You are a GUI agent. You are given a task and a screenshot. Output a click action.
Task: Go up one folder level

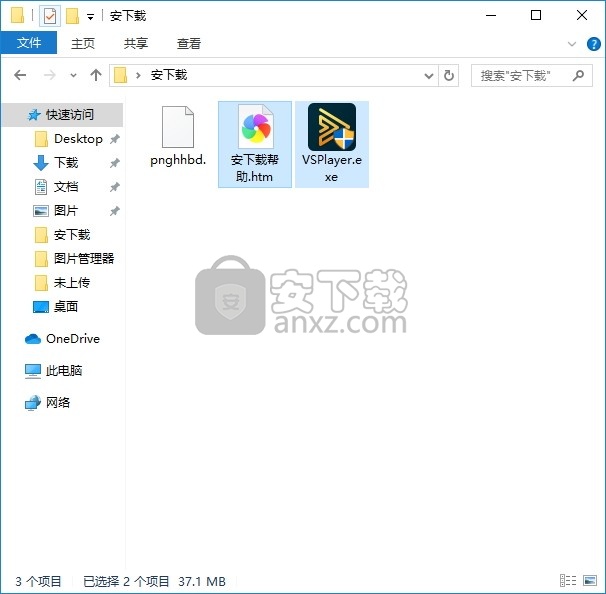click(96, 75)
